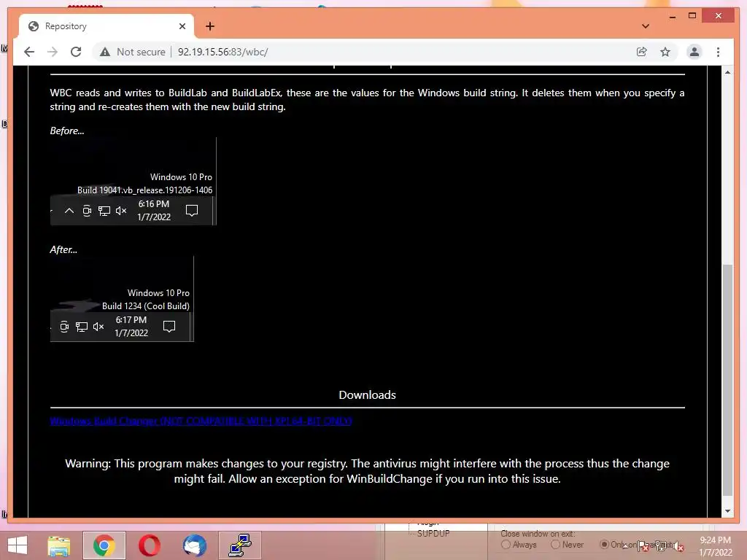Click the tray action center flag icon
This screenshot has height=560, width=747.
(x=643, y=546)
